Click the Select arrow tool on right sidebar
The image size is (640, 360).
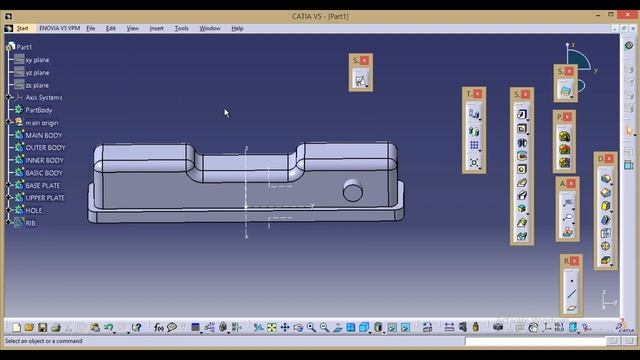629,131
